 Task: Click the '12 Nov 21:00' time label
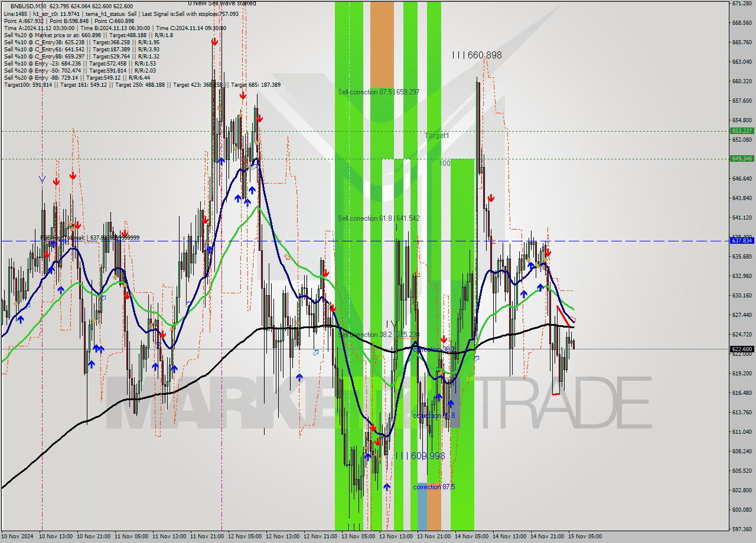[321, 537]
